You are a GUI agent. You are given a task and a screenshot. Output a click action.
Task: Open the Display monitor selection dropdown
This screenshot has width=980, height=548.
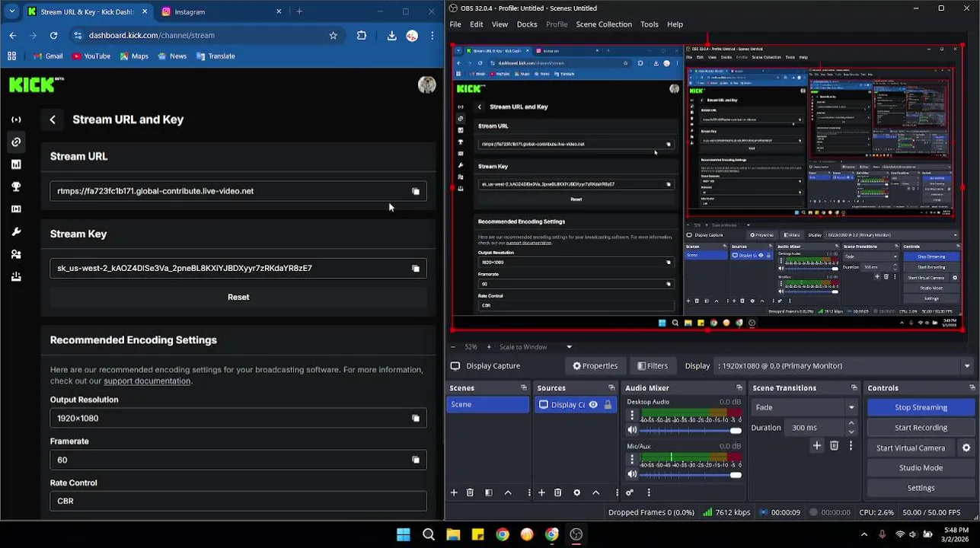pyautogui.click(x=845, y=366)
